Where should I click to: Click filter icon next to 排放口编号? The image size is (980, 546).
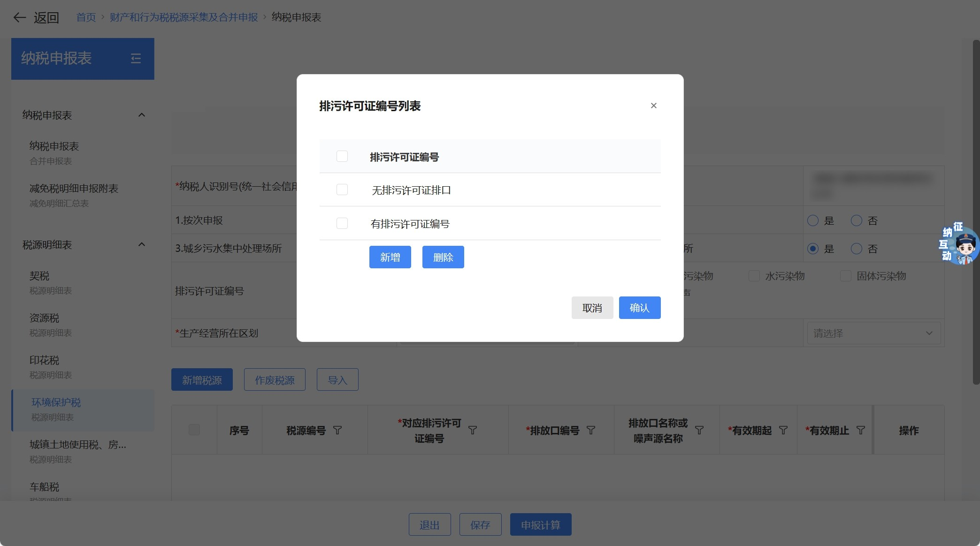[591, 430]
